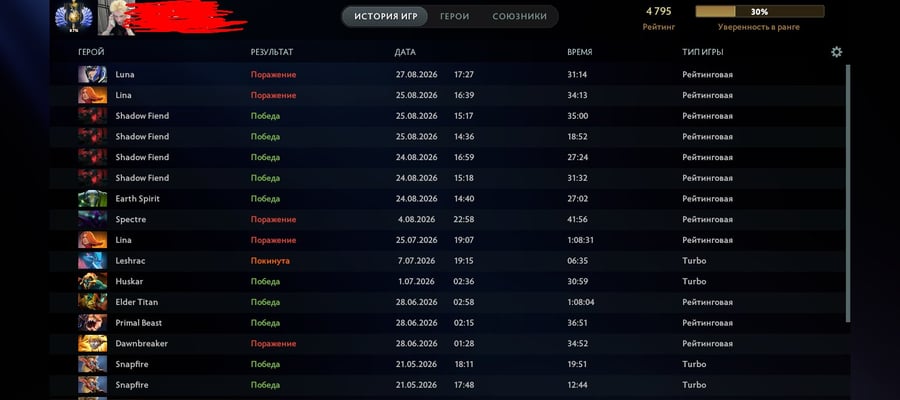Screen dimensions: 900x400
Task: Click the Elder Titan hero icon
Action: (92, 302)
